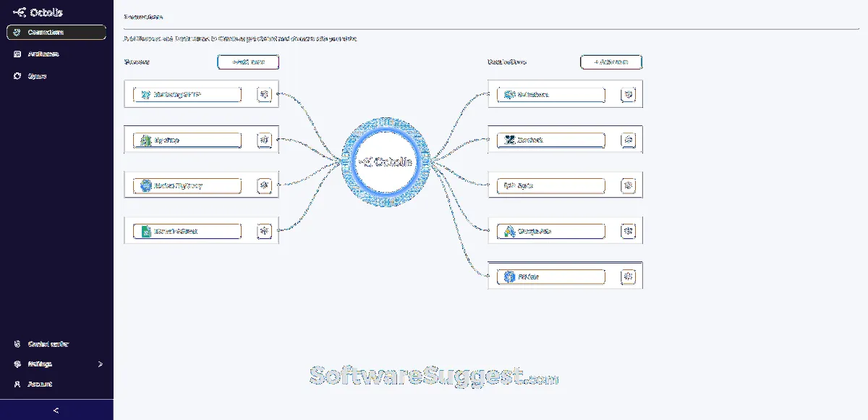The height and width of the screenshot is (420, 868).
Task: Click the Account person icon
Action: (x=18, y=384)
